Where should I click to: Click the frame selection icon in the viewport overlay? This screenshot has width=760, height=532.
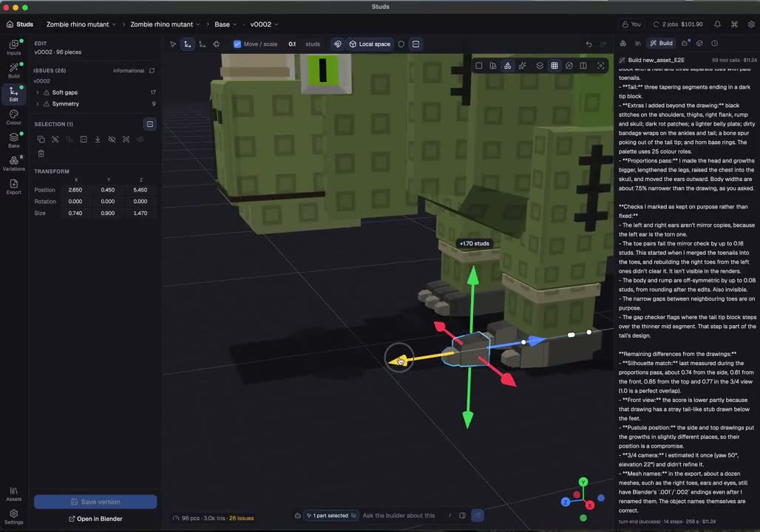[x=600, y=66]
